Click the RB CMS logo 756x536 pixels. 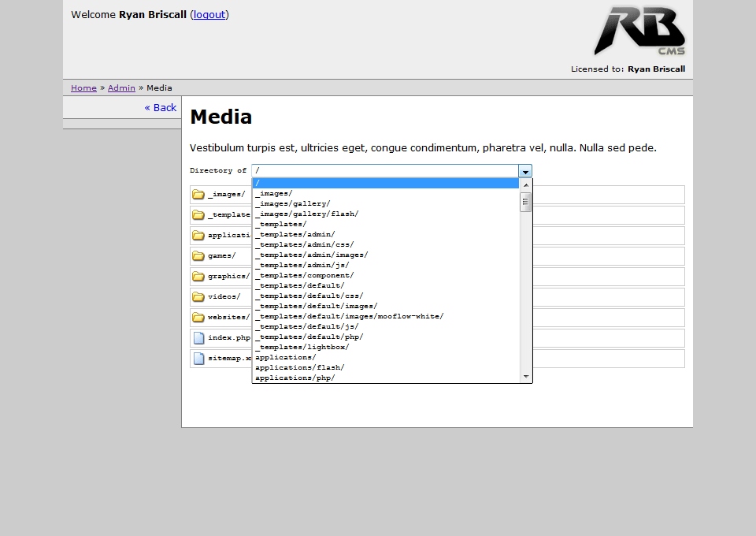[639, 32]
